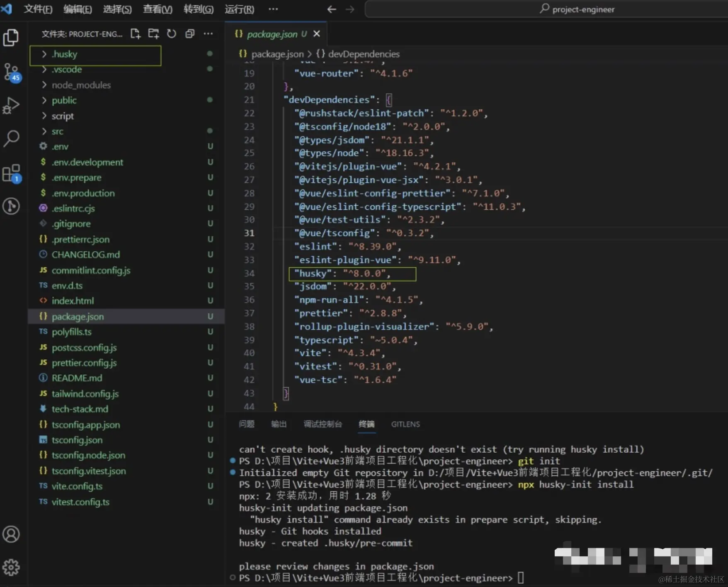Open tailwind.config.js file
Image resolution: width=728 pixels, height=587 pixels.
pos(126,393)
